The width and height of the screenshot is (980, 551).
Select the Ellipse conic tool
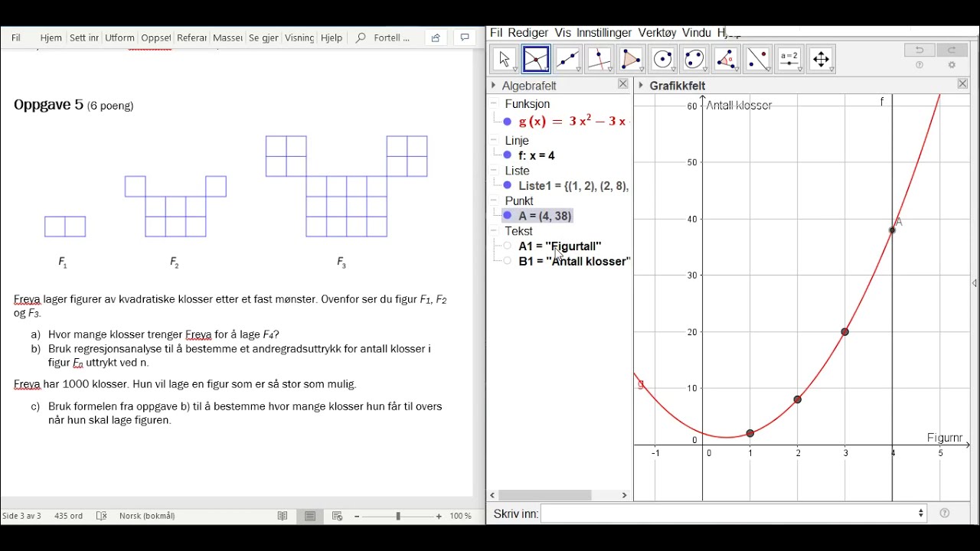[694, 59]
